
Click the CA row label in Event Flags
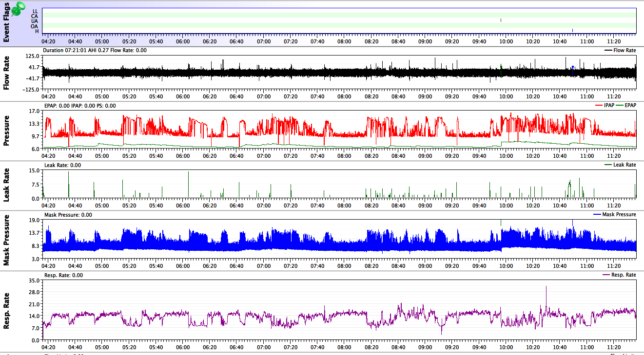coord(35,16)
